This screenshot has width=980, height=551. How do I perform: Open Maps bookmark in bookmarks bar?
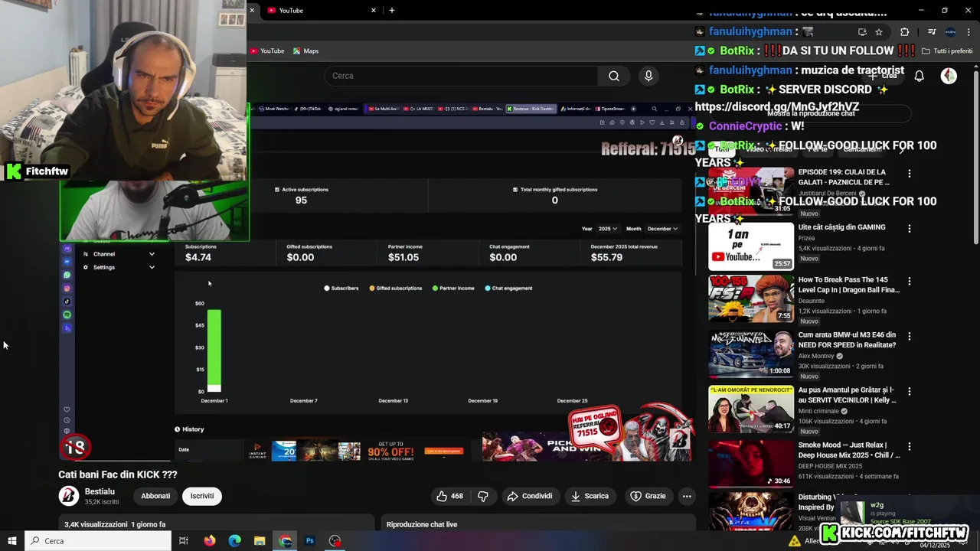306,51
